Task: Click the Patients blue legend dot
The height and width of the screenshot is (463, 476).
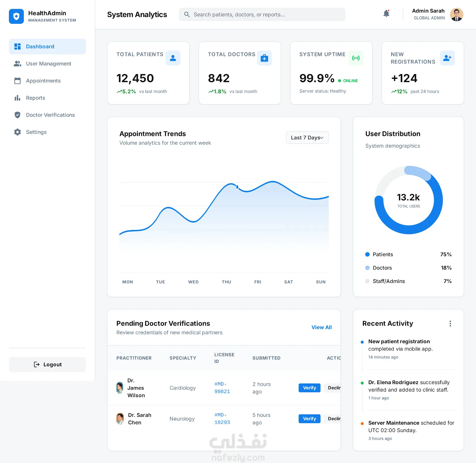Action: [367, 254]
